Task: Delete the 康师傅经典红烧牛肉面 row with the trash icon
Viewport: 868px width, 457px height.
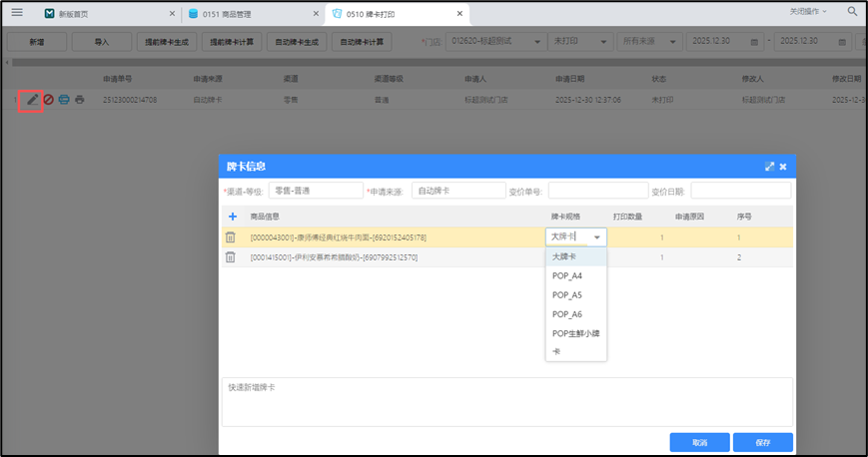Action: [x=231, y=237]
